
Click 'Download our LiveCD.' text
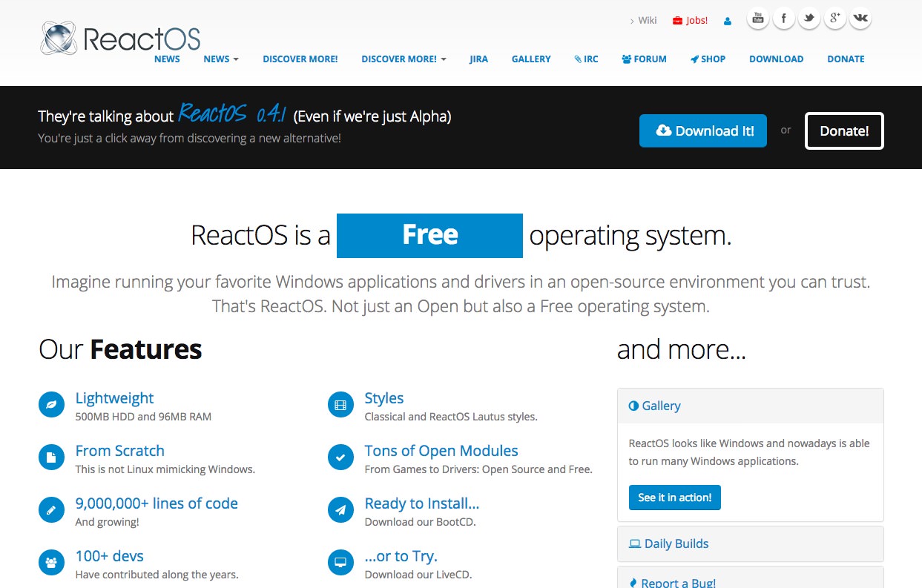click(418, 575)
